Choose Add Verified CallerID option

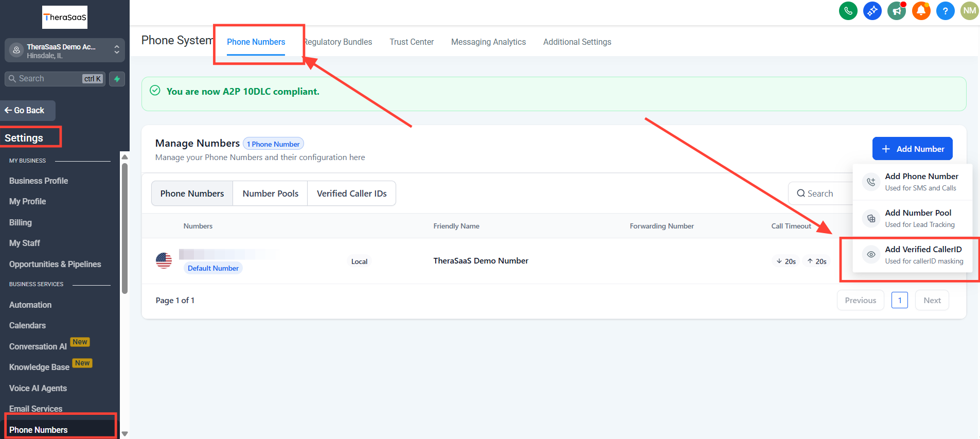[912, 255]
